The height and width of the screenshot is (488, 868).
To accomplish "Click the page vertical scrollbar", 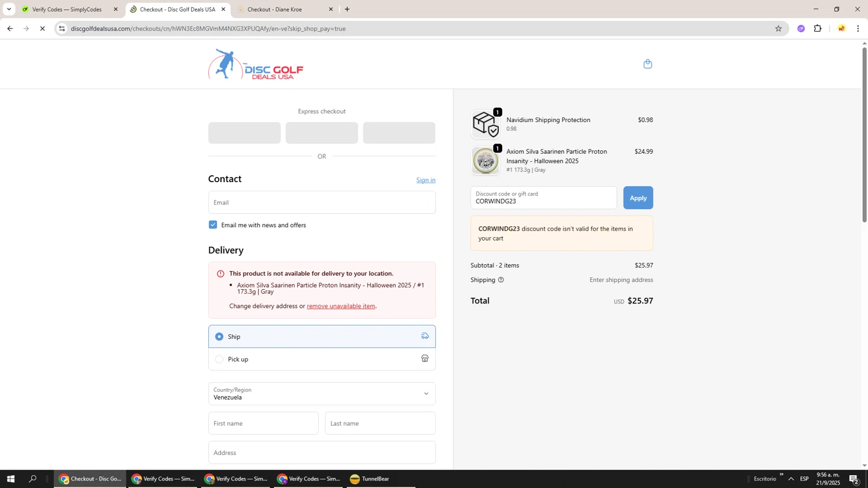I will click(865, 134).
